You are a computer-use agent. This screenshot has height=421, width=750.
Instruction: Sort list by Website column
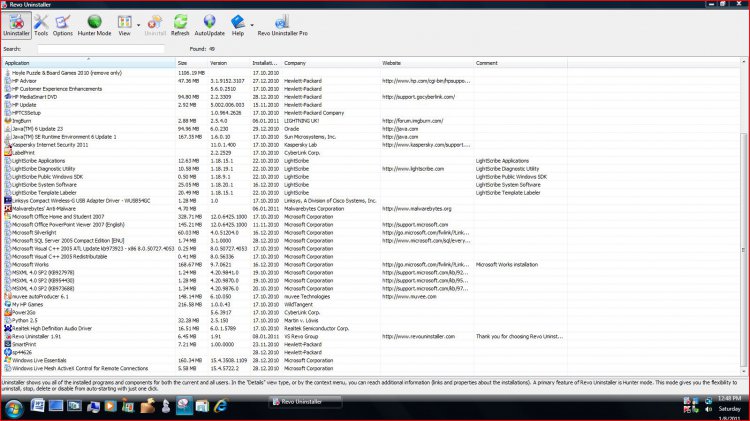tap(427, 63)
